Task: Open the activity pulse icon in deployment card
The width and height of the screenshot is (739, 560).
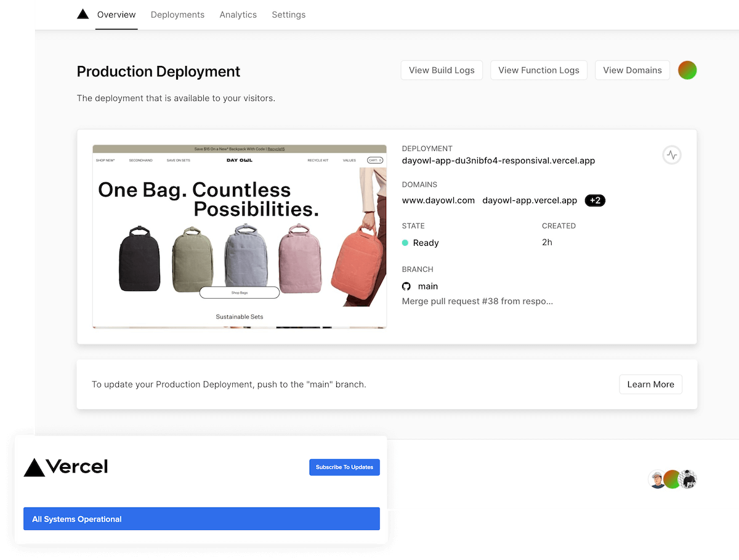Action: pos(672,155)
